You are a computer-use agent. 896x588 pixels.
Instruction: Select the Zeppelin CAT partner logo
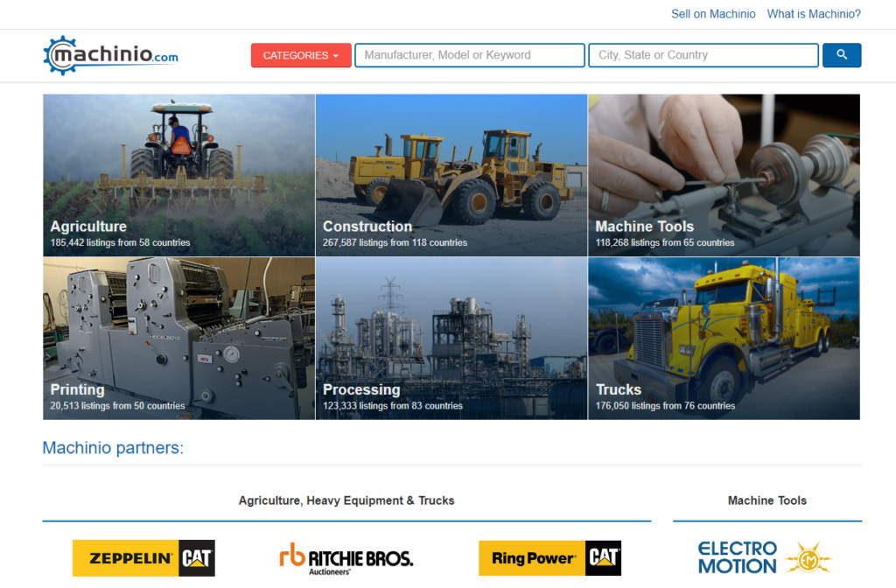[143, 557]
